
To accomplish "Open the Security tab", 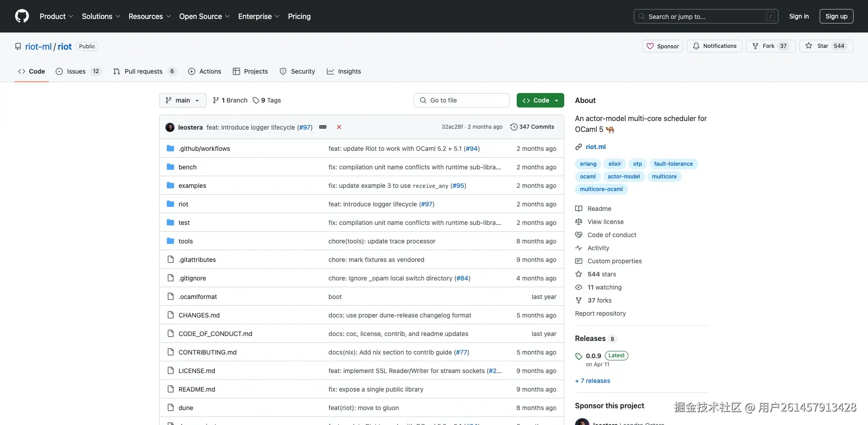I will coord(297,71).
